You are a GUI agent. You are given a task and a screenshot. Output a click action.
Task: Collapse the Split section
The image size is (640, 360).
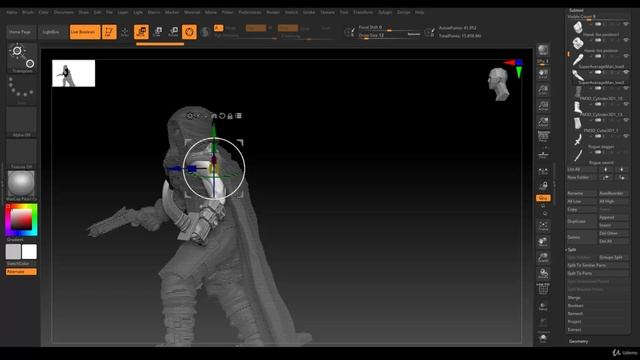click(571, 249)
